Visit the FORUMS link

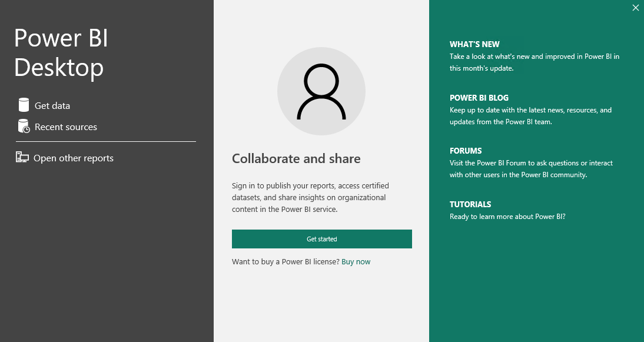point(465,151)
